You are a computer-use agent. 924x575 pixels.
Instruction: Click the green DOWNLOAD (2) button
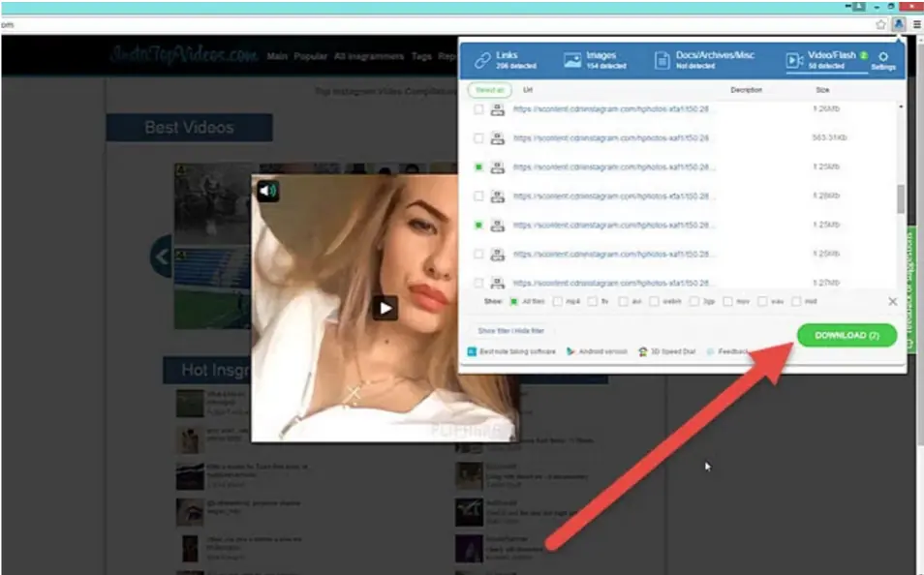[x=847, y=335]
